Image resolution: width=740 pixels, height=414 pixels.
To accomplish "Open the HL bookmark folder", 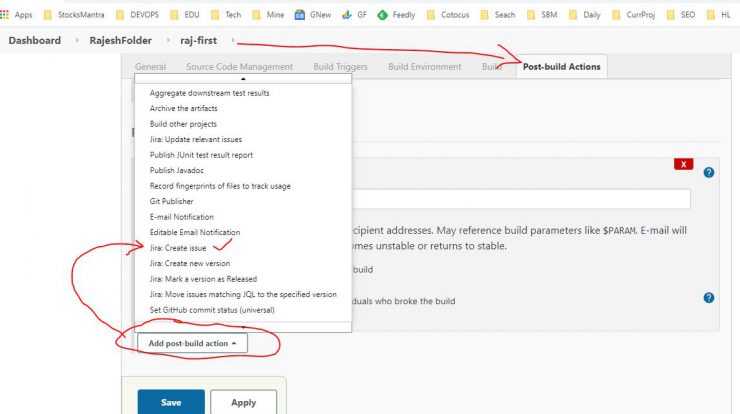I will point(719,15).
